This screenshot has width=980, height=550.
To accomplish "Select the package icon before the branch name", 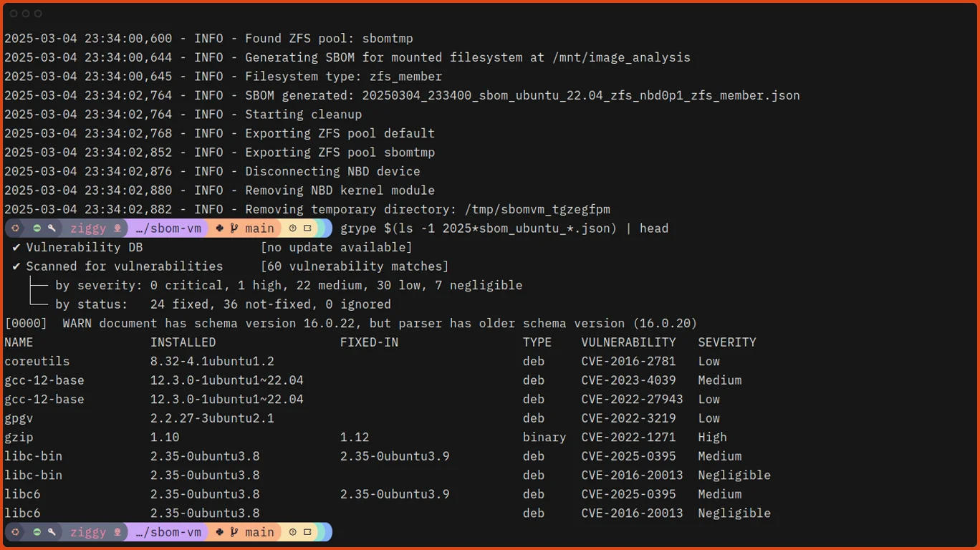I will pos(219,228).
